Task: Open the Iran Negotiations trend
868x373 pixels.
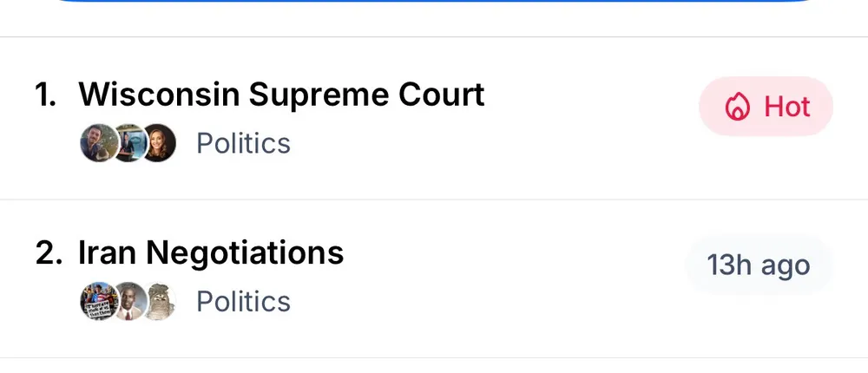Action: [x=211, y=252]
